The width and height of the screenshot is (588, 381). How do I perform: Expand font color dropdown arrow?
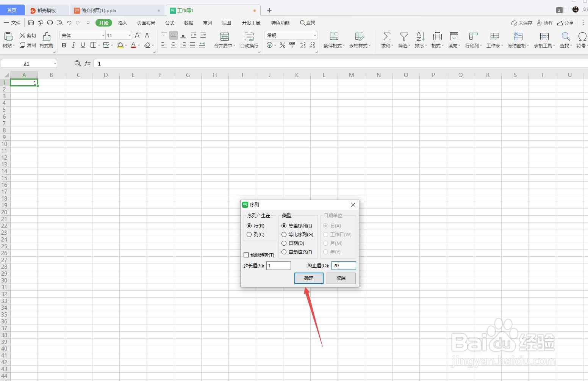[x=139, y=45]
